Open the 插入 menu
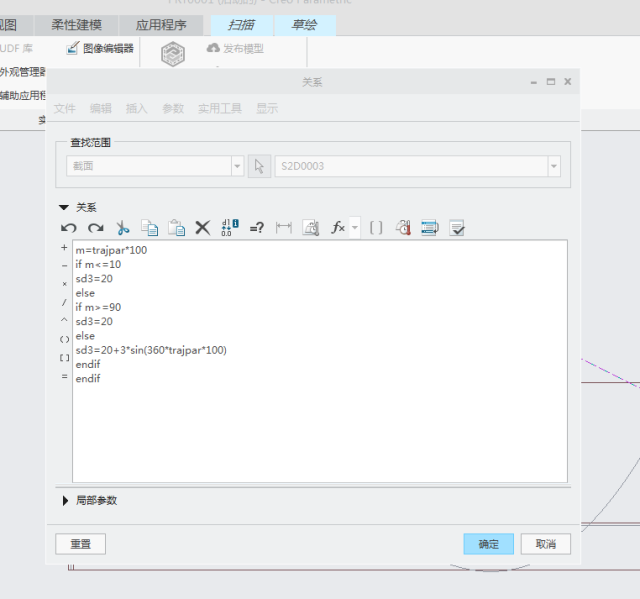 pos(136,109)
